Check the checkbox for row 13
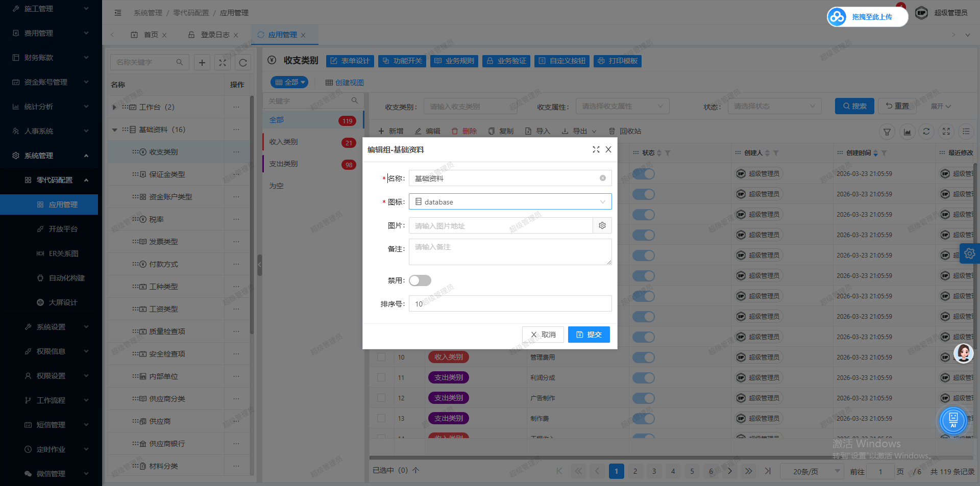This screenshot has height=486, width=980. 381,418
